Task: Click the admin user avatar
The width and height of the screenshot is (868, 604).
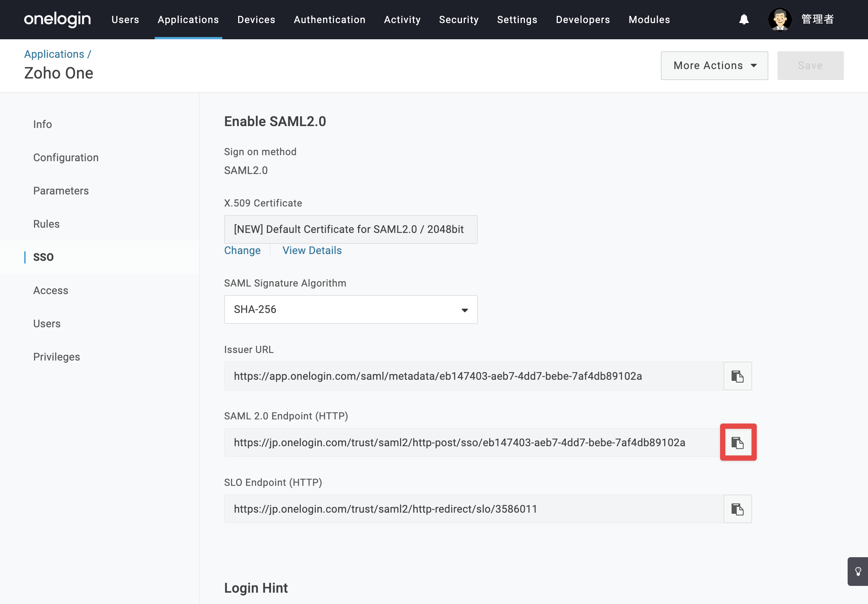Action: (780, 19)
